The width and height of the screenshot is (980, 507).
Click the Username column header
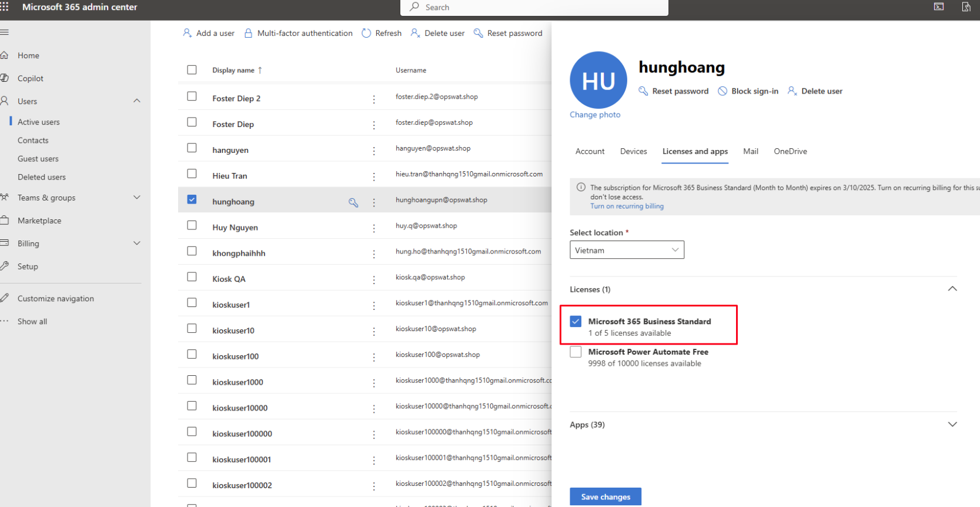click(411, 70)
